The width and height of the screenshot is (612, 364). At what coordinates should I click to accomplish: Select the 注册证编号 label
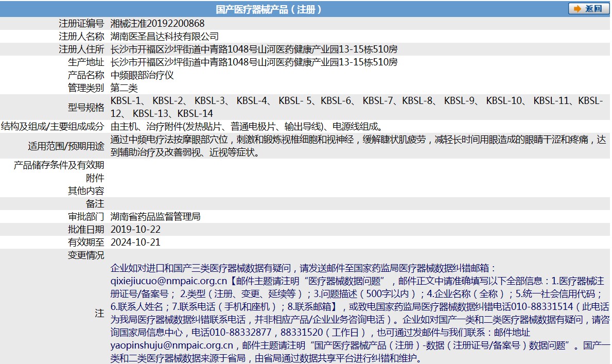[x=81, y=24]
